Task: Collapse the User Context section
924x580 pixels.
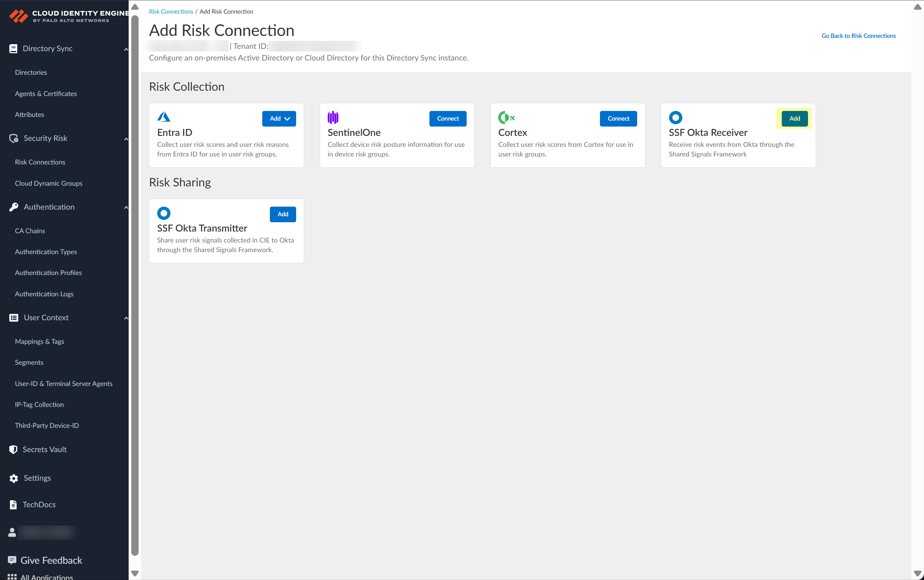Action: click(126, 318)
